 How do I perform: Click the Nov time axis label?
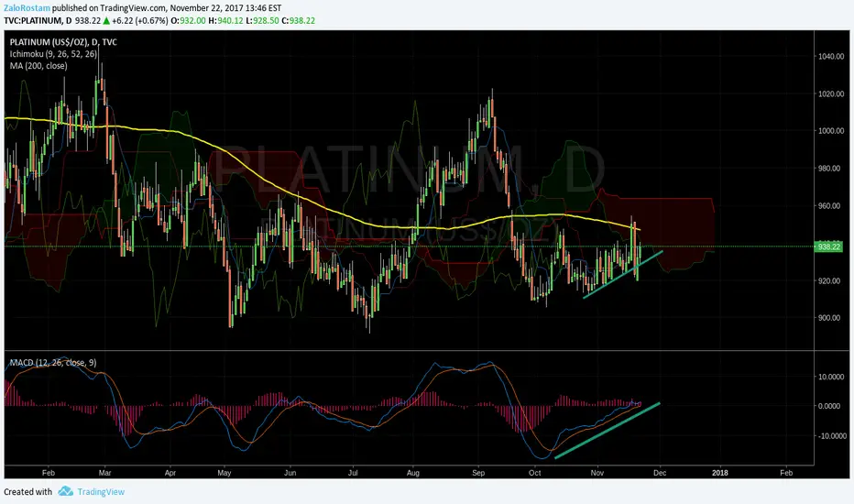597,473
